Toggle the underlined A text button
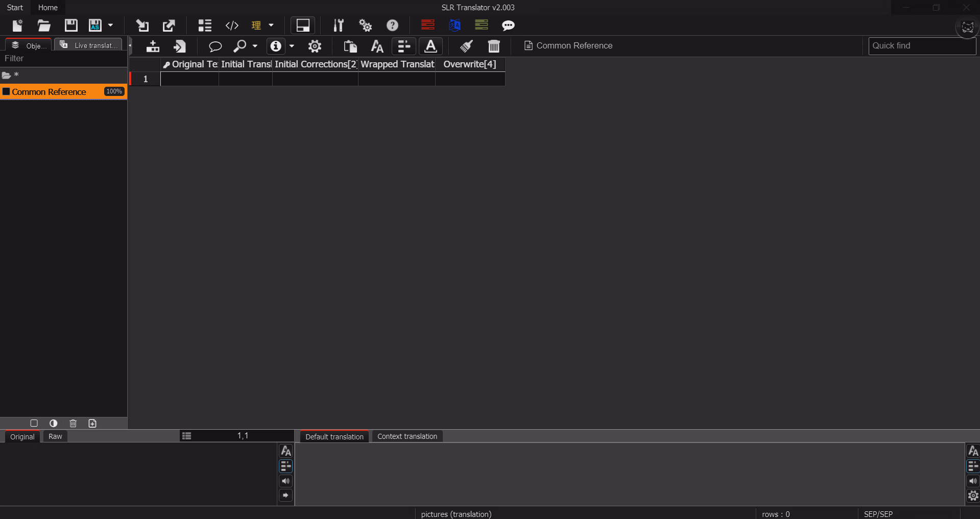 click(431, 46)
